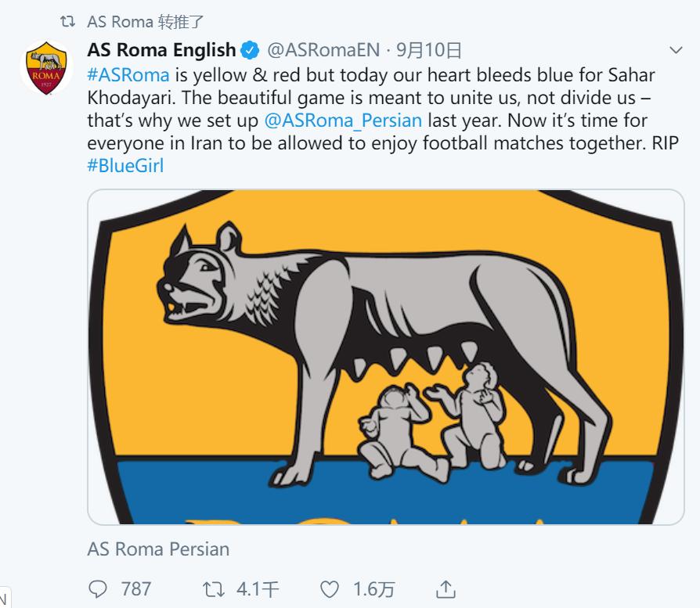The image size is (700, 608).
Task: Open the AS Roma English profile name
Action: pyautogui.click(x=161, y=51)
